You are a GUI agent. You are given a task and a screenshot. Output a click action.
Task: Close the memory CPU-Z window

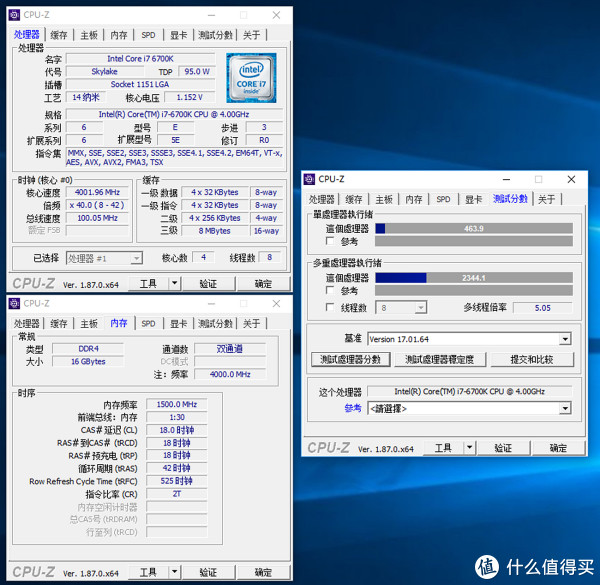tap(276, 303)
